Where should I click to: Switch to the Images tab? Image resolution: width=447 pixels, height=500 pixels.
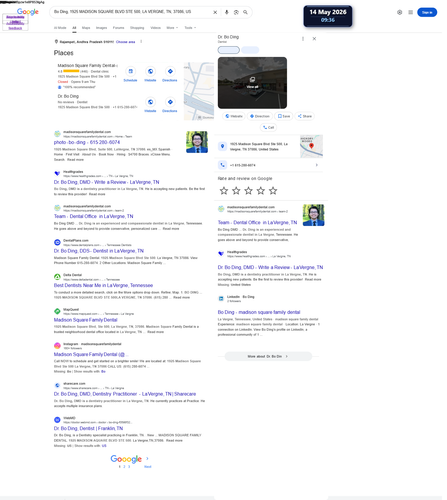click(x=101, y=28)
